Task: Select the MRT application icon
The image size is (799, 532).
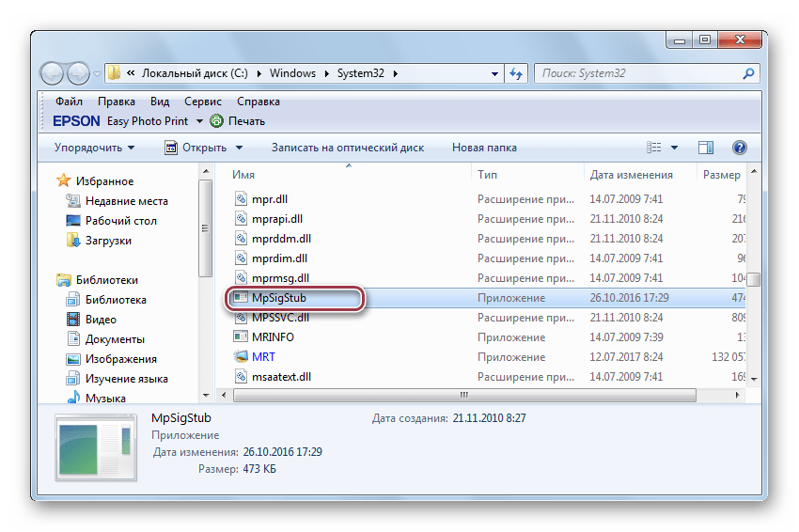Action: (241, 357)
